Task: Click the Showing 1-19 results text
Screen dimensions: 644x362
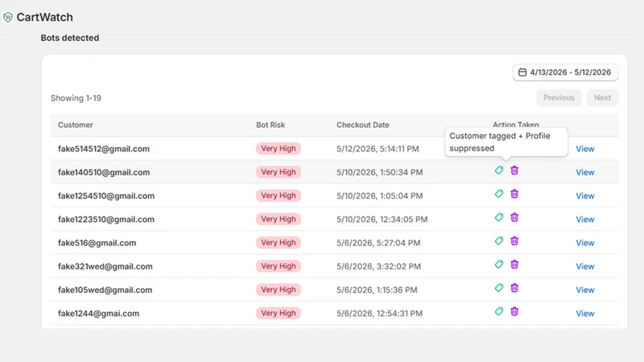Action: coord(76,98)
